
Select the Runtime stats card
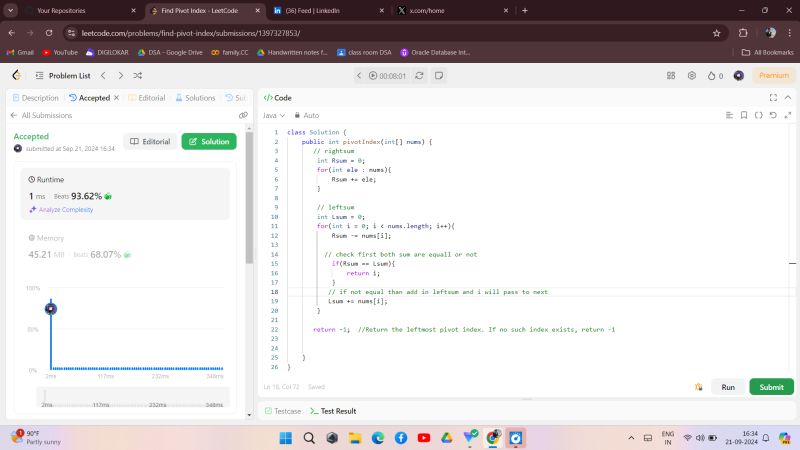click(126, 194)
